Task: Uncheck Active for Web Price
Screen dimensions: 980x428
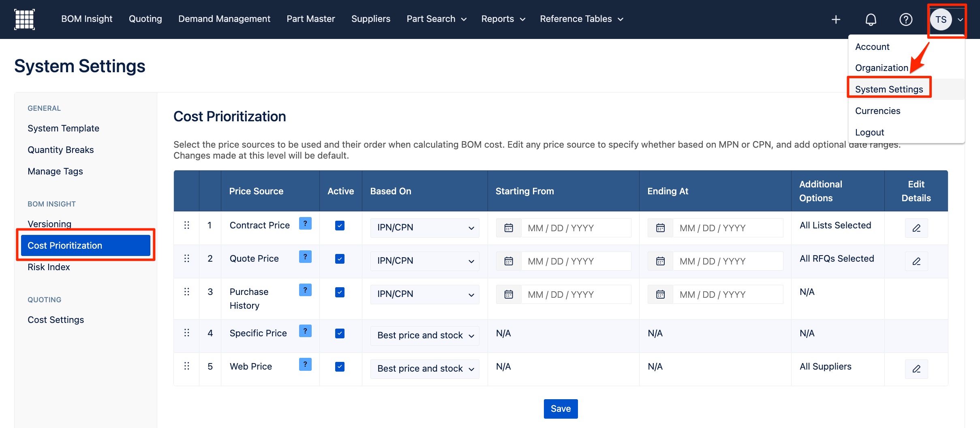Action: click(x=340, y=367)
